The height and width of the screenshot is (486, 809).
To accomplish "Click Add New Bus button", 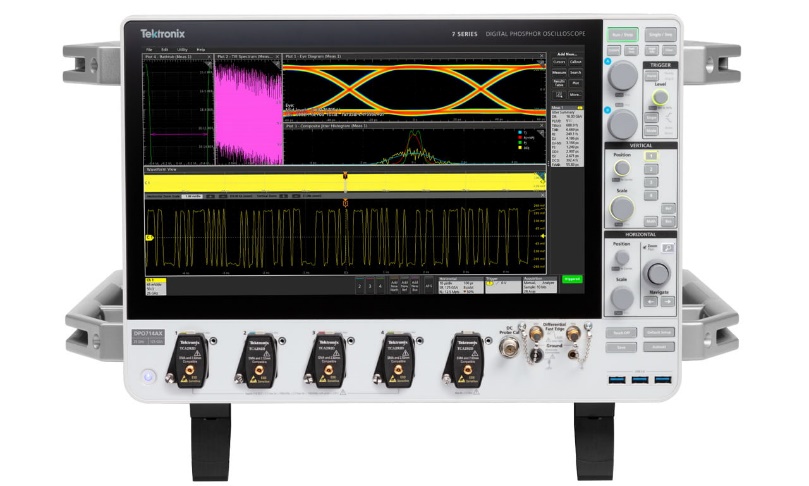I will click(414, 286).
